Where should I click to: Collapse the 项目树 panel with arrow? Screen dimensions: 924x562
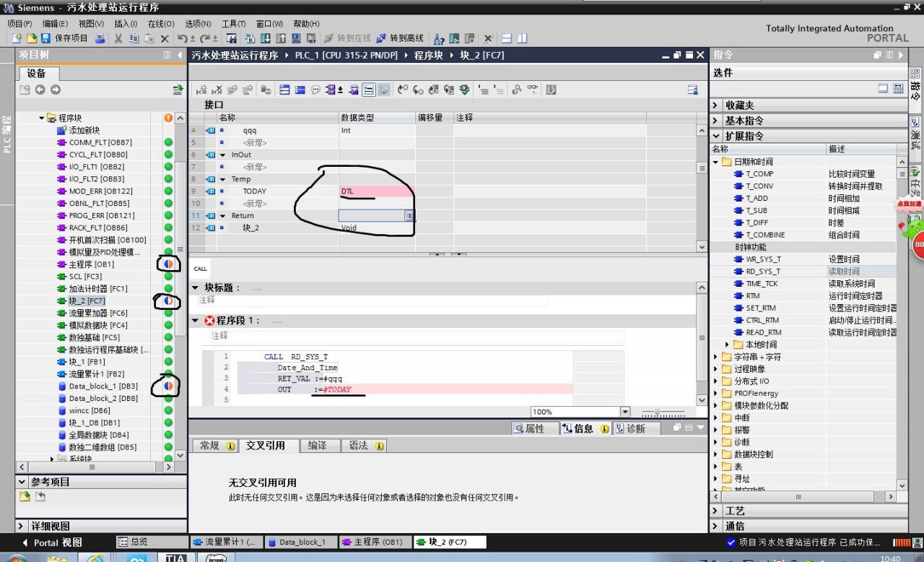pos(179,55)
